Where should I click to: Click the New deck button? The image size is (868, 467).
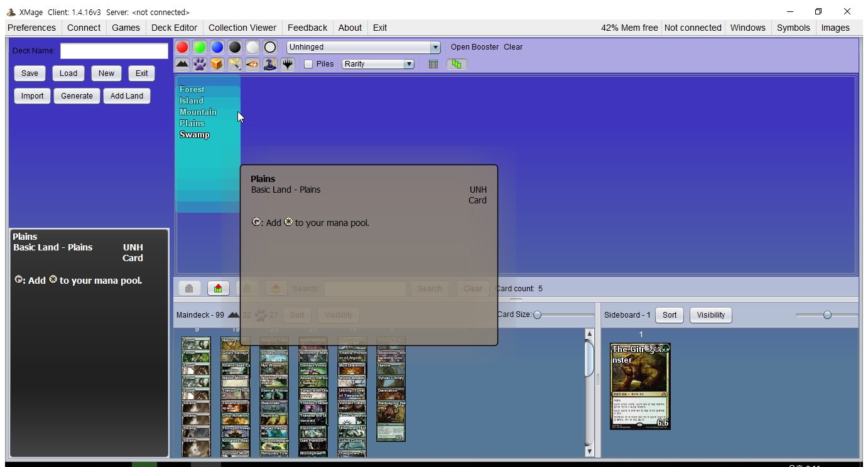click(x=107, y=73)
